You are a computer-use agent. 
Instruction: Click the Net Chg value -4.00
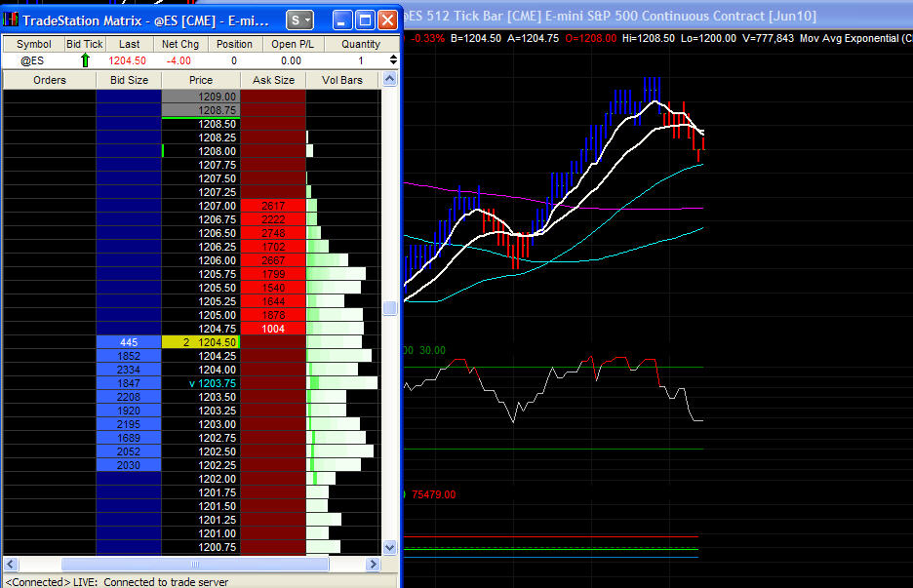click(x=179, y=60)
